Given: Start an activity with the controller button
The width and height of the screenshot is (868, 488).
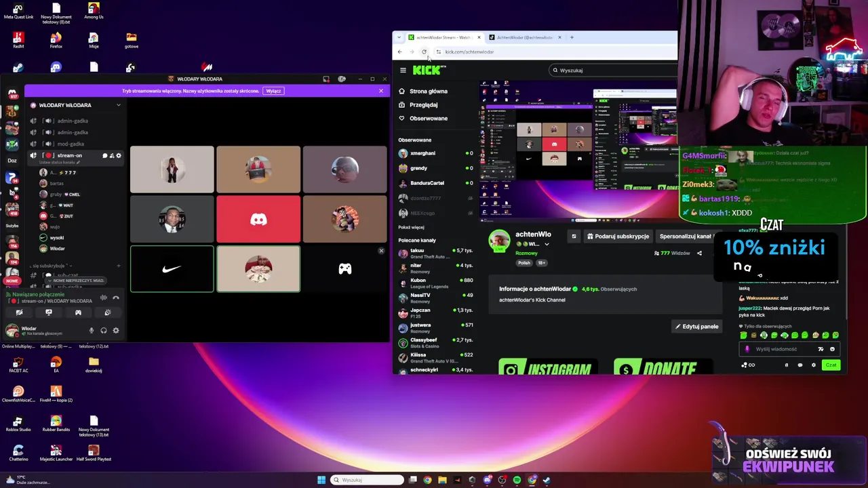Looking at the screenshot, I should [78, 312].
